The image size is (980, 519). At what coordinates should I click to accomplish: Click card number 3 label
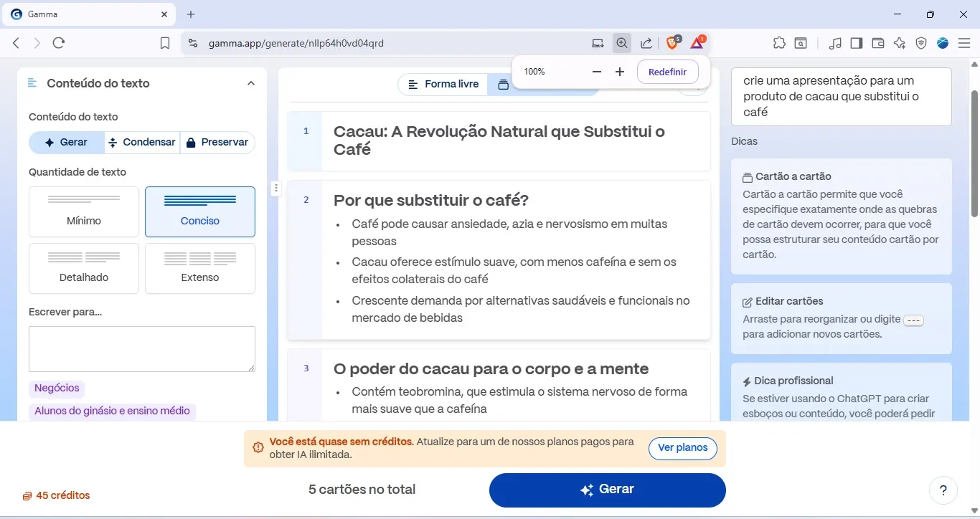click(306, 368)
